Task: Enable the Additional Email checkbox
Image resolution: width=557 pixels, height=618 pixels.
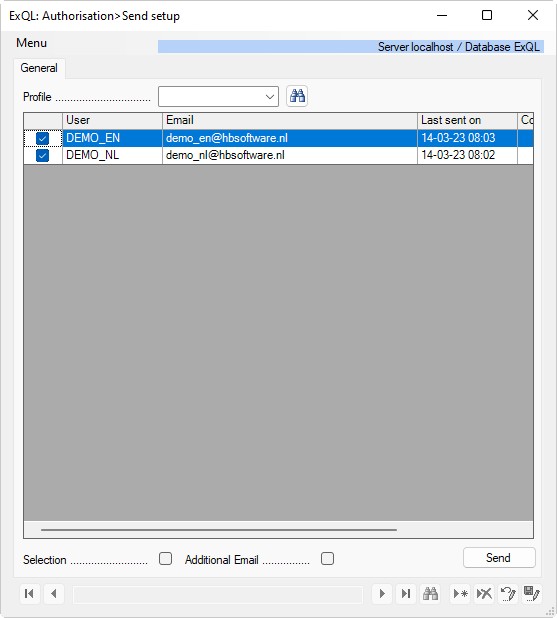Action: [327, 558]
